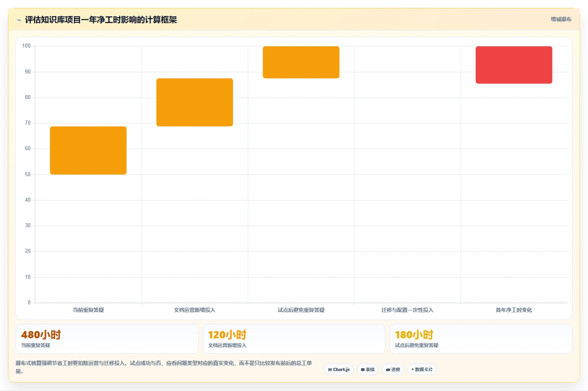Image resolution: width=588 pixels, height=391 pixels.
Task: Click the 480小时 stat card value
Action: [x=41, y=335]
